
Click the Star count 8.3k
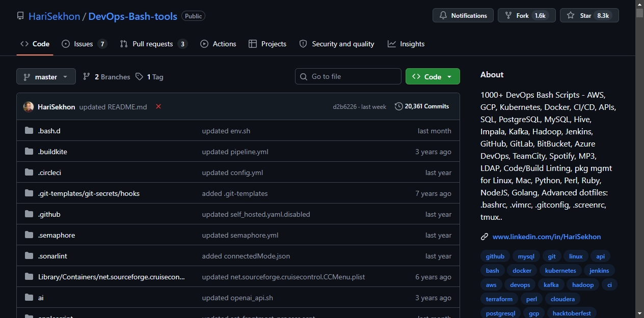click(x=603, y=16)
